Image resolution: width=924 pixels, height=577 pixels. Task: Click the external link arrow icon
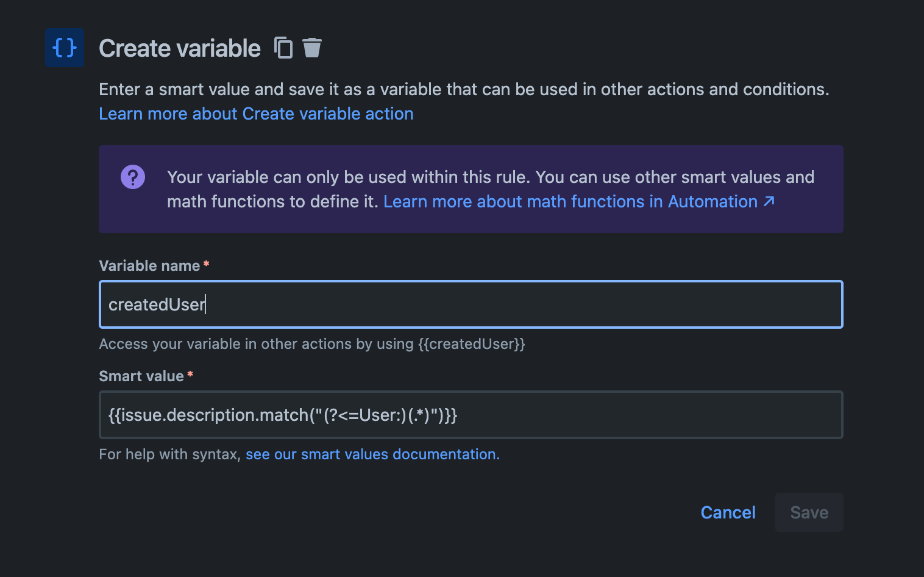point(769,201)
